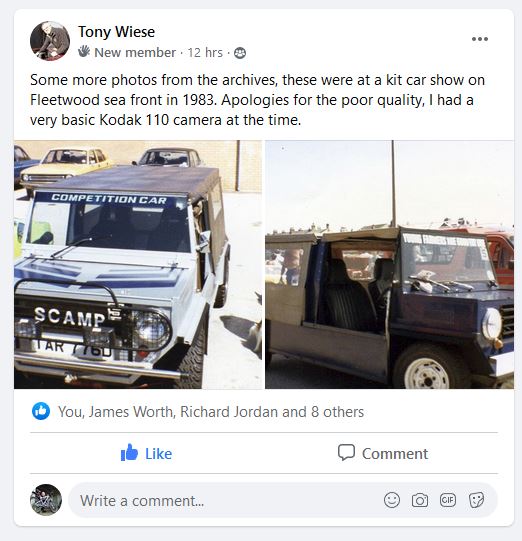The image size is (522, 541).
Task: Click the waving hand New member icon
Action: [83, 51]
